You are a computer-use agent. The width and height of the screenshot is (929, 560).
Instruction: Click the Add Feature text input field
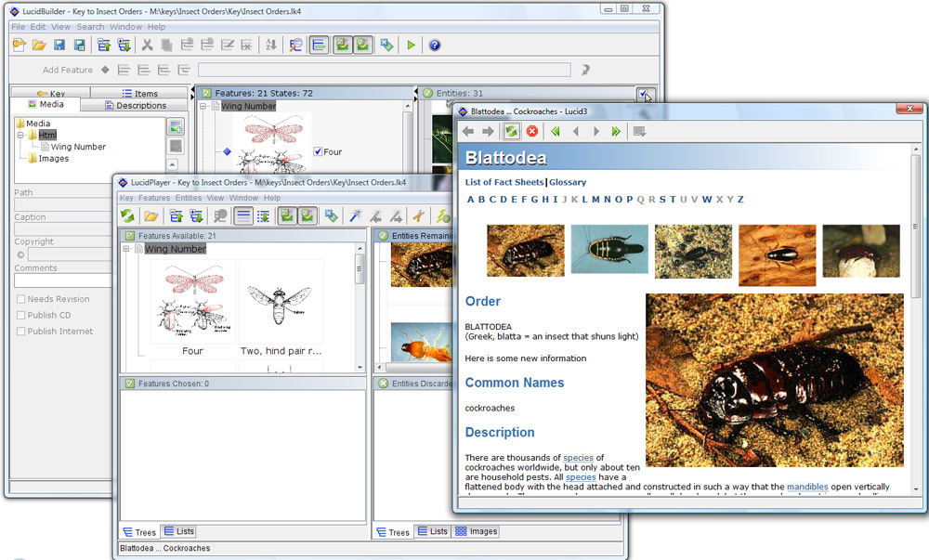[384, 70]
